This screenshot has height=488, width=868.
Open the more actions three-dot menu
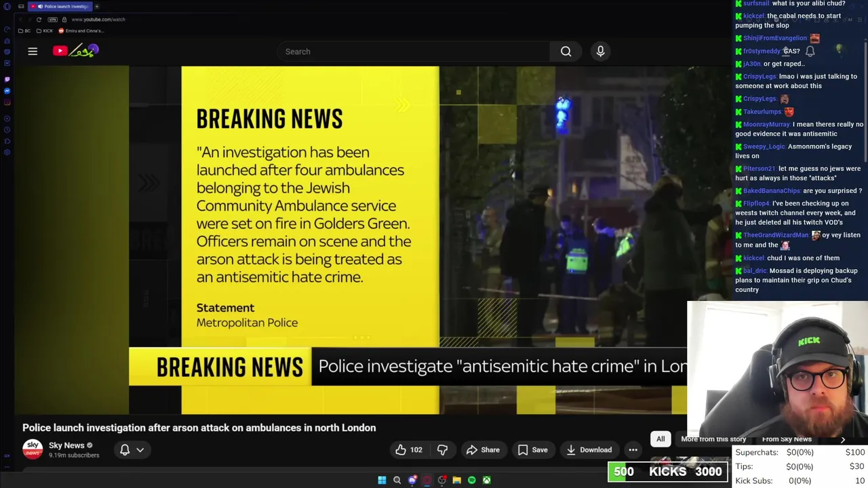pyautogui.click(x=633, y=449)
